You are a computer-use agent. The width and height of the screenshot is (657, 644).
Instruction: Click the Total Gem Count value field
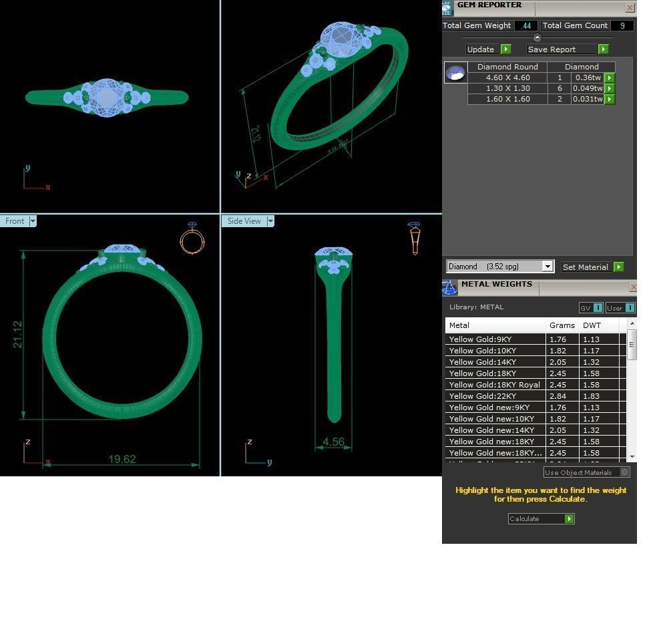[x=622, y=25]
